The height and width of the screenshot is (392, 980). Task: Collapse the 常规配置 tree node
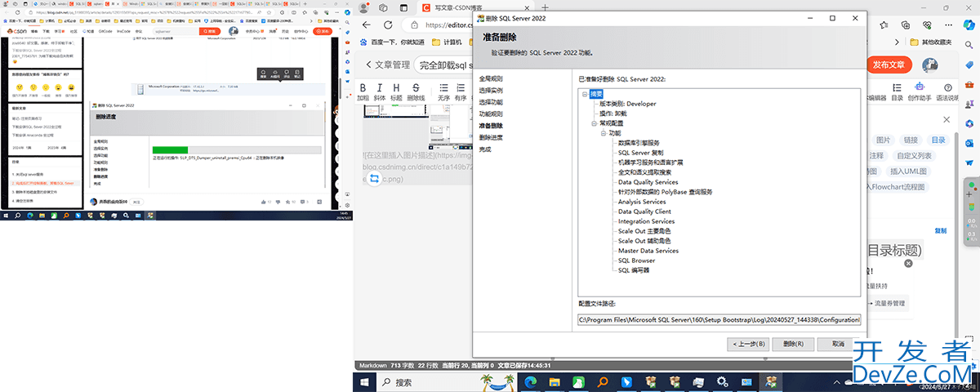click(x=593, y=122)
